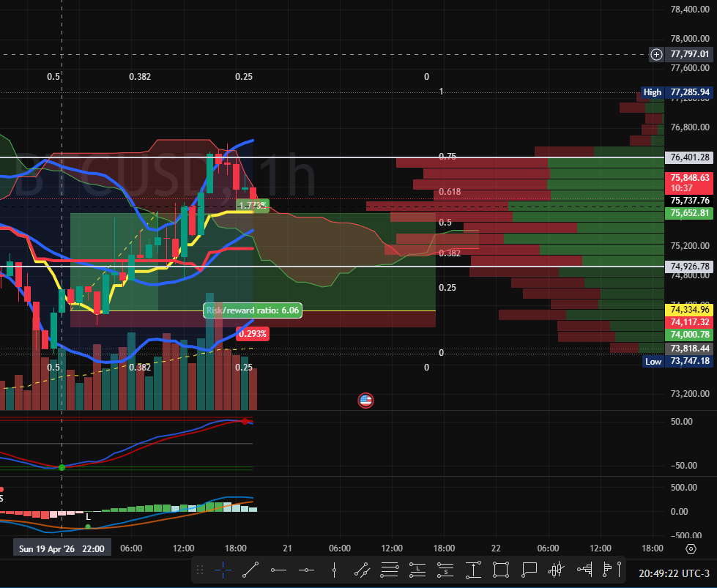Select the callout annotation tool
The image size is (717, 588).
(529, 570)
